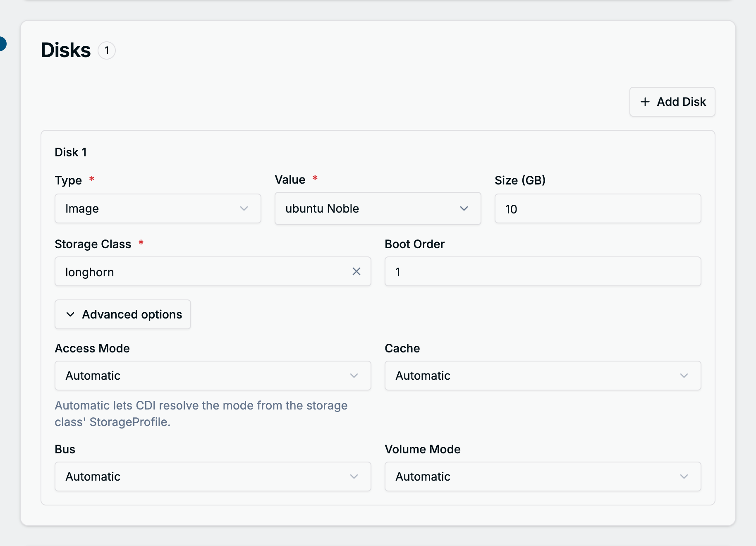Click the Volume Mode label
The width and height of the screenshot is (756, 546).
point(423,449)
